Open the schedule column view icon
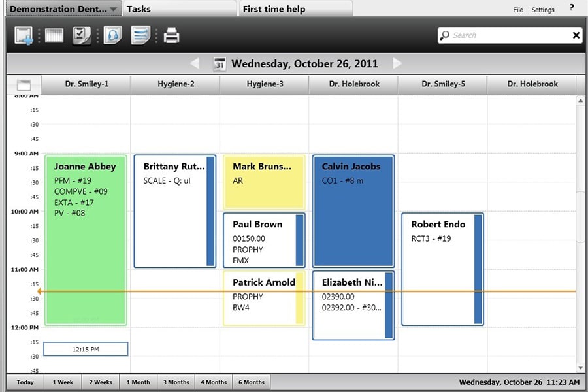The height and width of the screenshot is (392, 588). coord(54,36)
